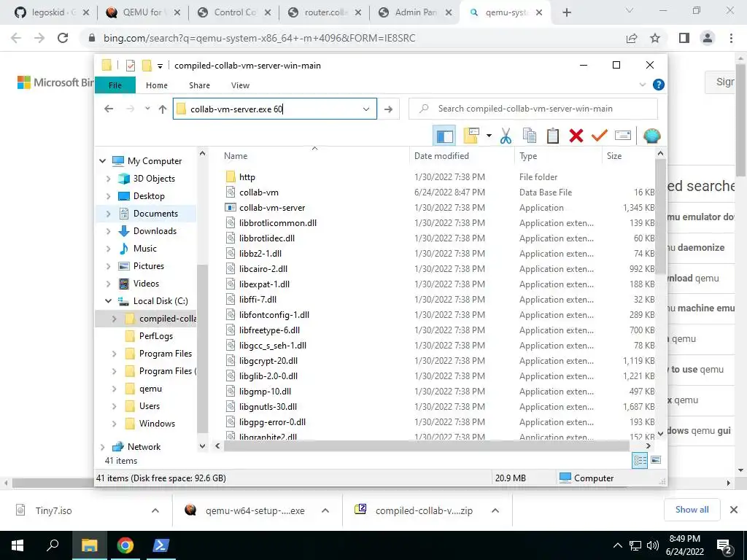Select Desktop in the navigation pane
The width and height of the screenshot is (747, 560).
(x=149, y=196)
